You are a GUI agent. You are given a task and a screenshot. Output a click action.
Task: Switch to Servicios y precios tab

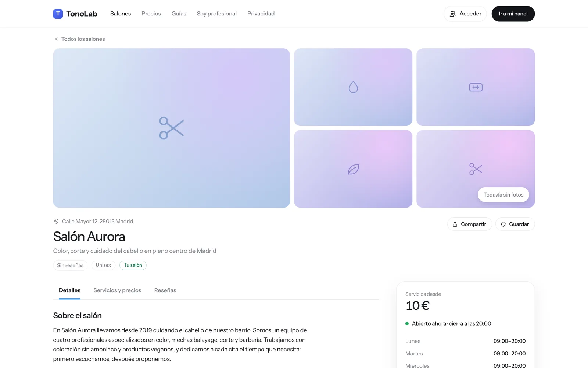(117, 290)
